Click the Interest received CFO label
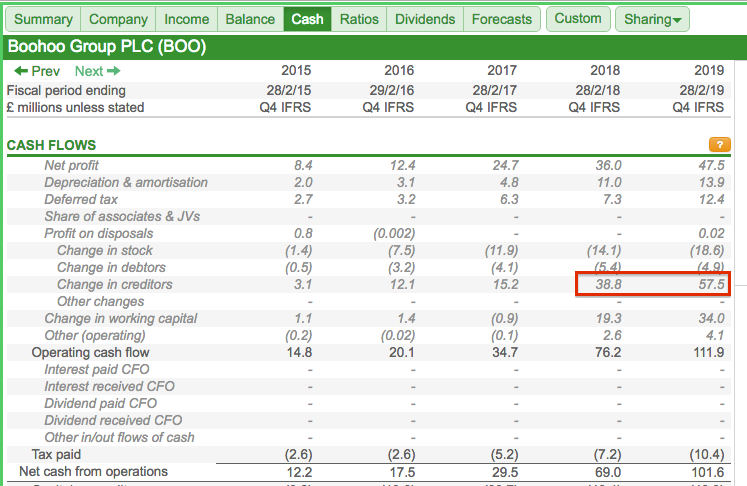 pos(110,386)
